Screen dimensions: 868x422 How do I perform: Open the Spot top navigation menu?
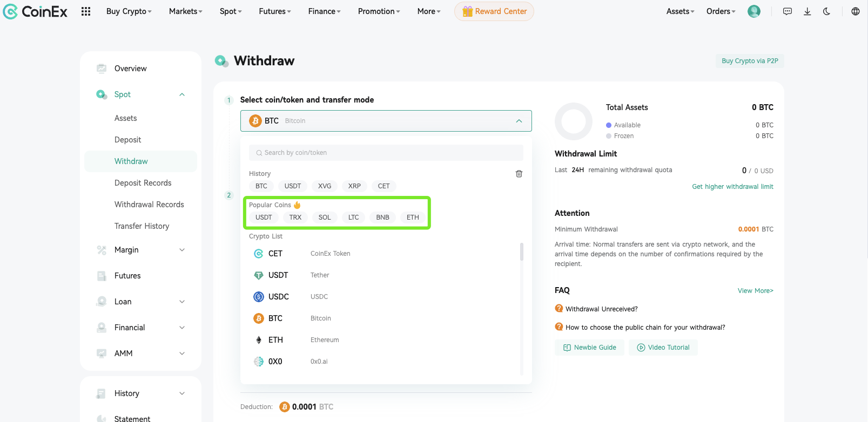coord(231,11)
